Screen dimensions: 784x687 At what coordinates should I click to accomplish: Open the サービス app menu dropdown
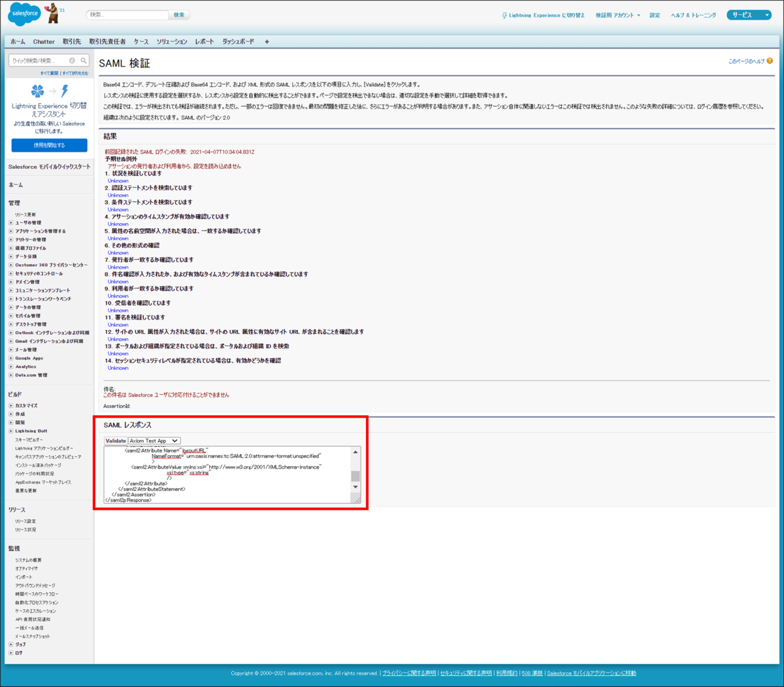coord(749,15)
